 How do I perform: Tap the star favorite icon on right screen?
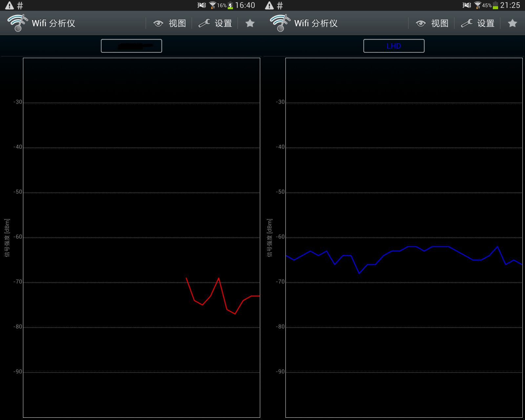click(513, 23)
